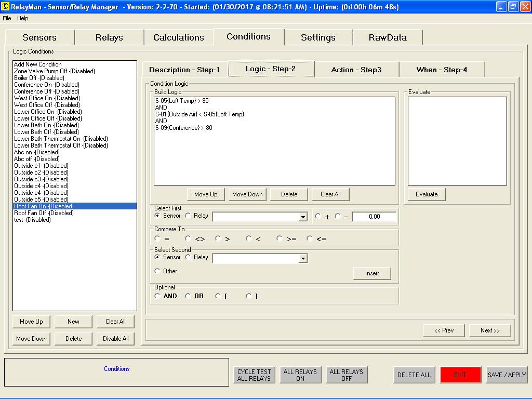Open the Select First sensor dropdown

pos(303,217)
